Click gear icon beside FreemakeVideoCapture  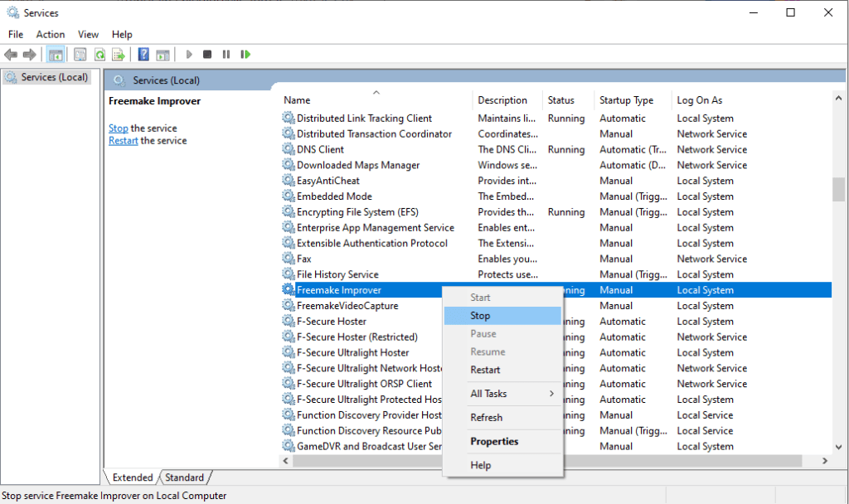289,305
